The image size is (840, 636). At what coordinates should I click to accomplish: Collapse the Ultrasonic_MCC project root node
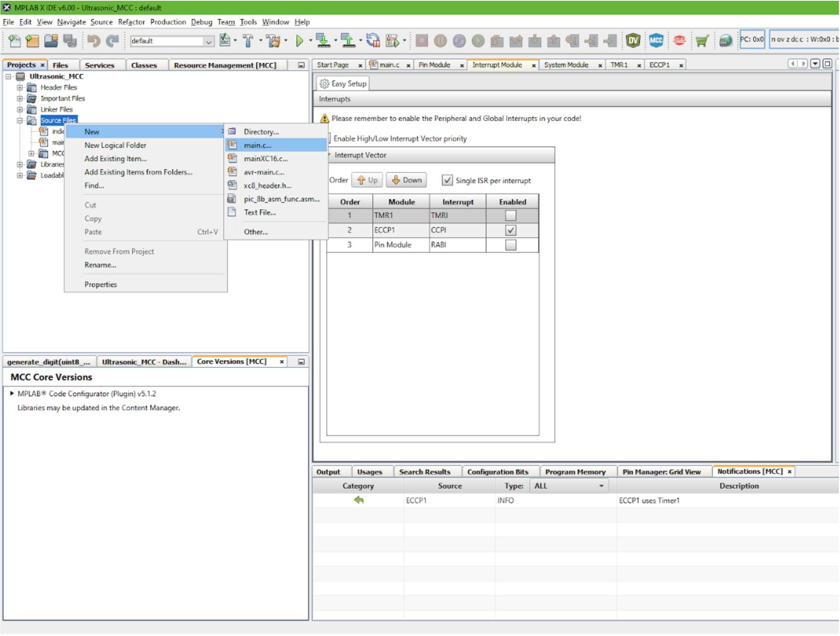[8, 77]
